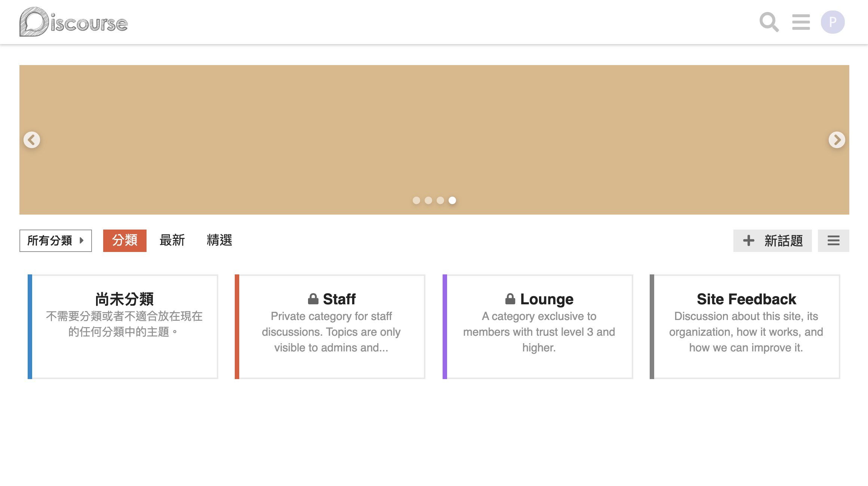868x486 pixels.
Task: Open the hamburger menu in header
Action: tap(801, 22)
